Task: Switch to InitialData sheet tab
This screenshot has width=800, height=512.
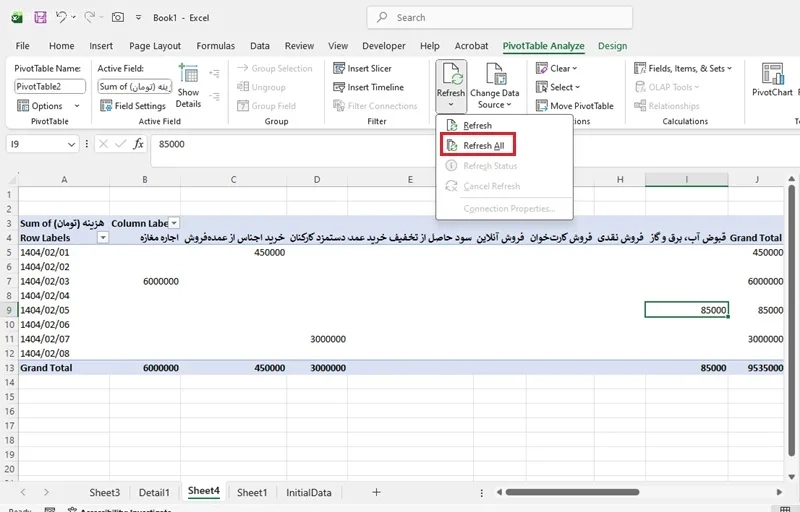Action: (309, 493)
